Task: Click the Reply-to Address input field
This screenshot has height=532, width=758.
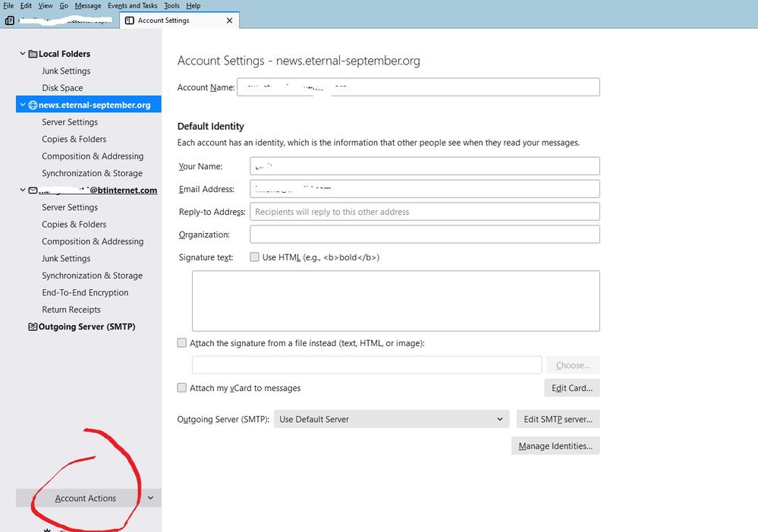Action: (424, 212)
